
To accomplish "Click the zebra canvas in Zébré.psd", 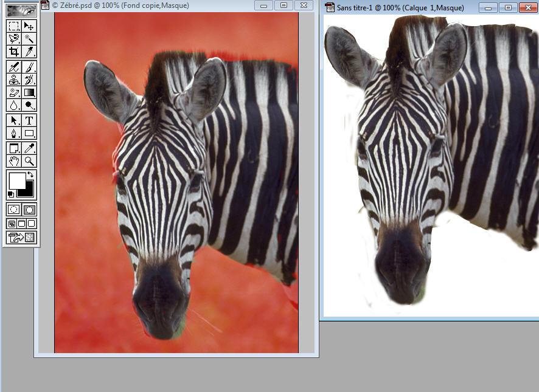I will coord(176,182).
